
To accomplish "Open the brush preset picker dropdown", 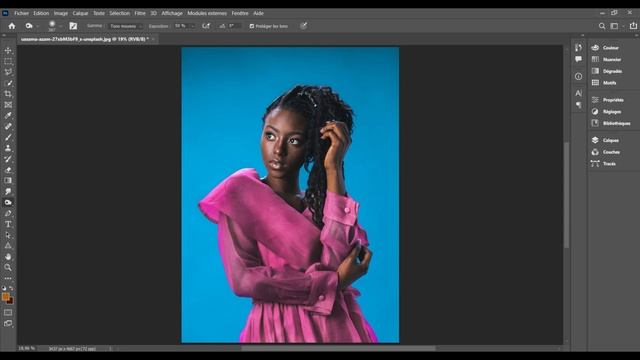I will (x=60, y=26).
